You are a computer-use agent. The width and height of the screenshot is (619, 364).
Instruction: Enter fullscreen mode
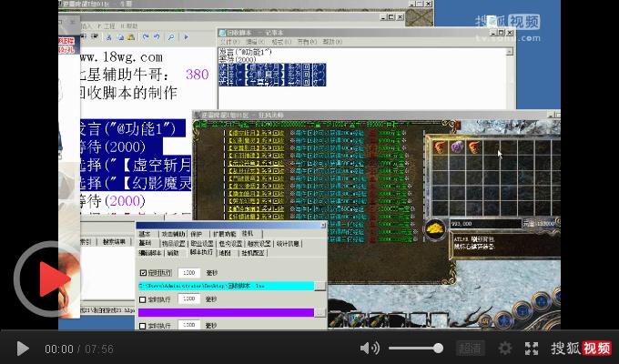point(532,349)
